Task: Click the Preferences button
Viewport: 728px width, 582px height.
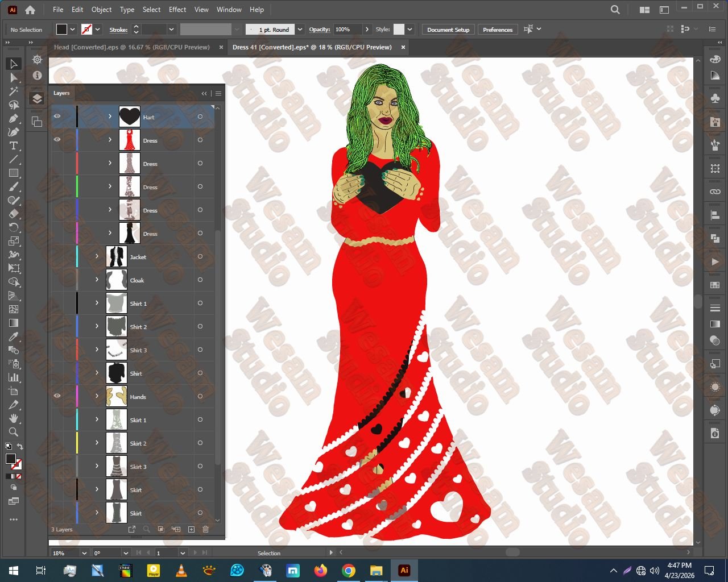Action: pyautogui.click(x=498, y=30)
